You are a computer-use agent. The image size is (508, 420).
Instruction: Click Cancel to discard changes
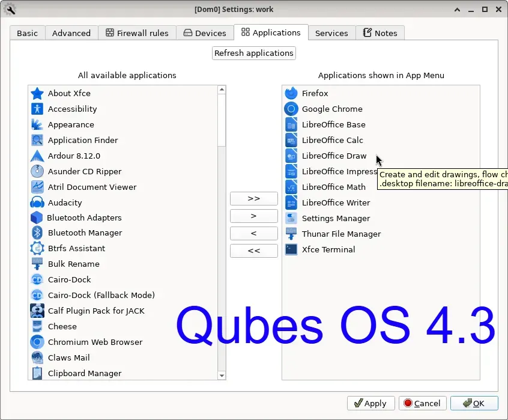pos(422,403)
